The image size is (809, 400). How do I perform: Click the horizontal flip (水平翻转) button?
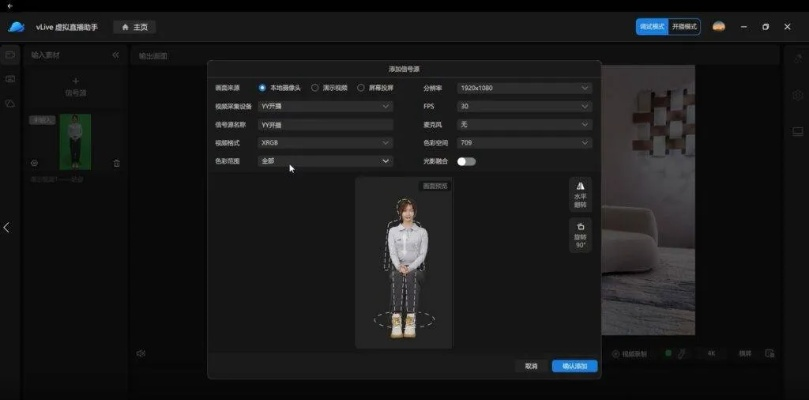(581, 194)
